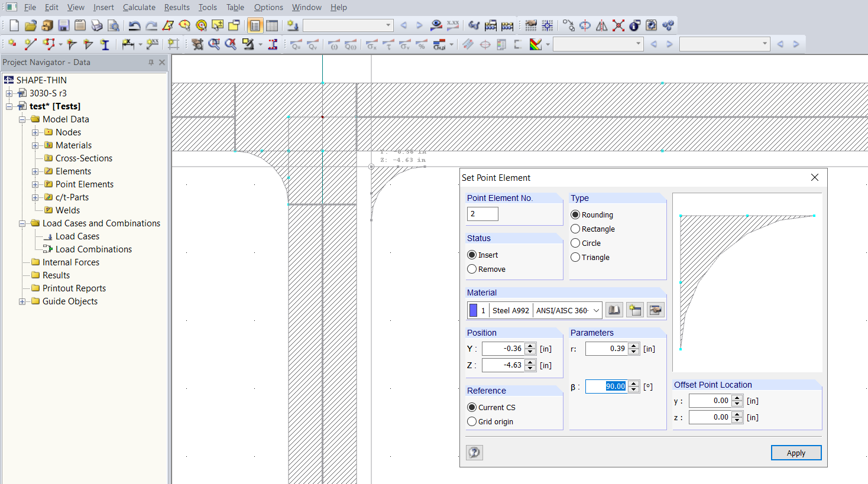Expand the Point Elements tree node
868x484 pixels.
[35, 184]
